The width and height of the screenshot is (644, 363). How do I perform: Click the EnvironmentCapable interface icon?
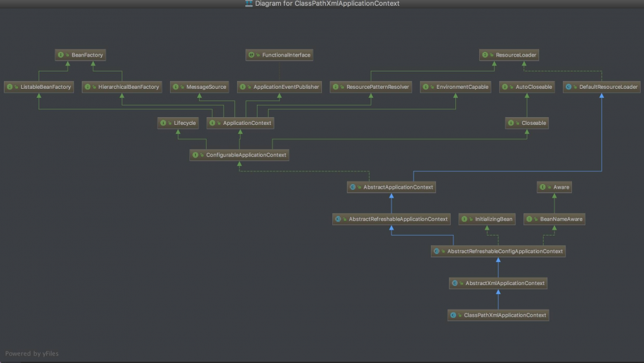(x=426, y=87)
